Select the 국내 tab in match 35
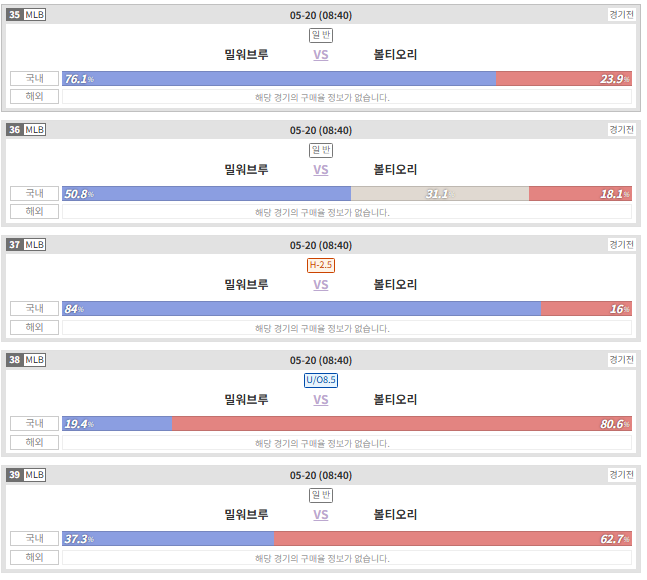The height and width of the screenshot is (580, 647). 34,78
